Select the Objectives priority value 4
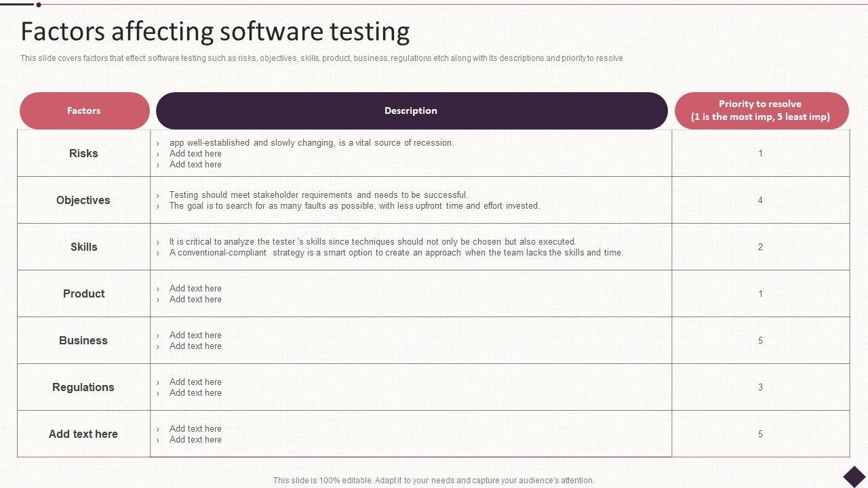868x488 pixels. (x=760, y=200)
